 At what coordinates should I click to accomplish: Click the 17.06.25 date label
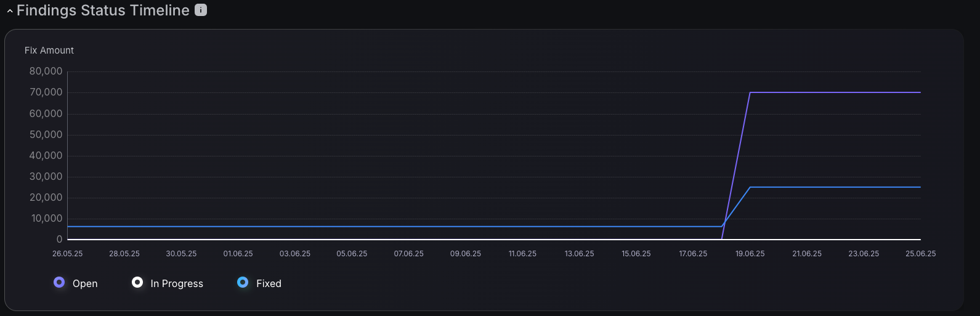693,254
